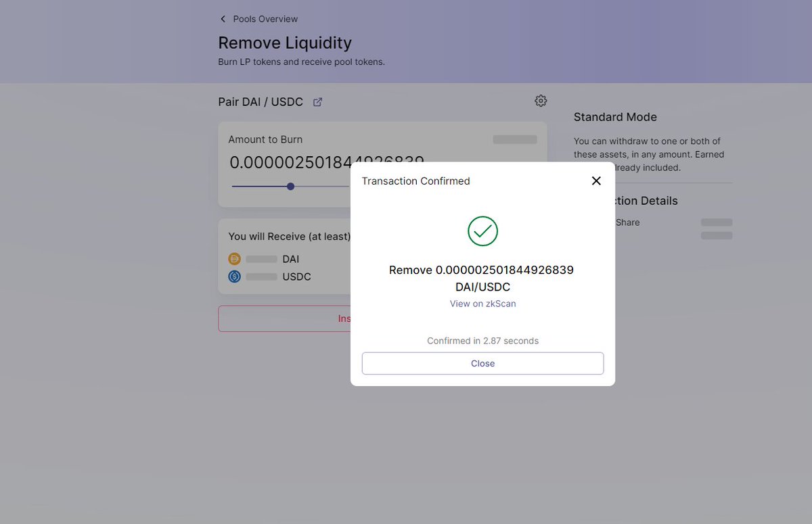Click the red-outlined button behind the dialog
The width and height of the screenshot is (812, 524).
click(284, 318)
